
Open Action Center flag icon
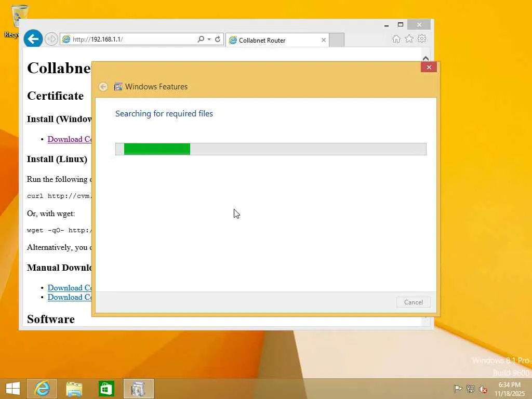458,389
